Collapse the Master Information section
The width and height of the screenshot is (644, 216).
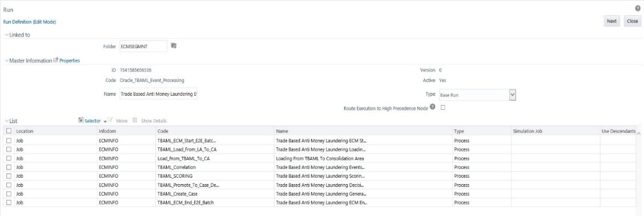click(6, 61)
